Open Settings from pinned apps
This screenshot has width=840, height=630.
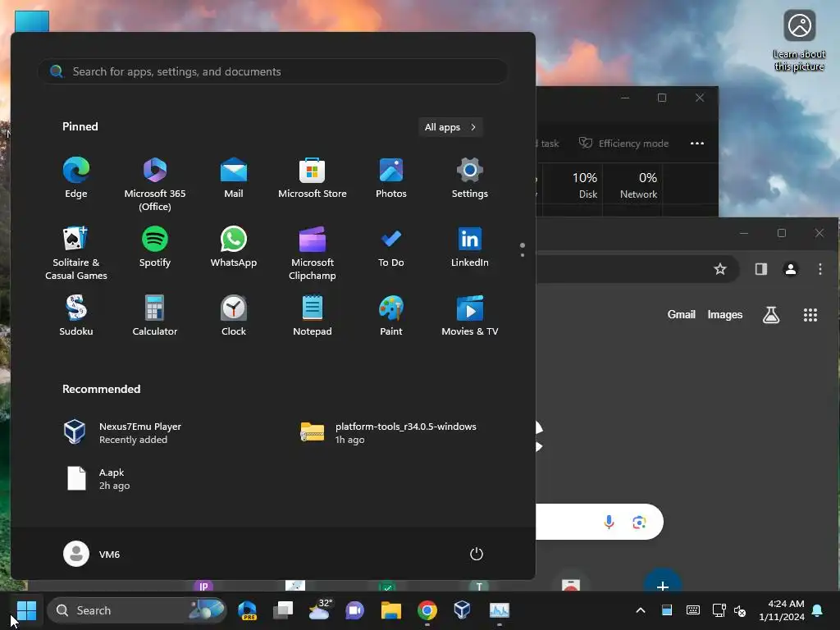pos(470,178)
